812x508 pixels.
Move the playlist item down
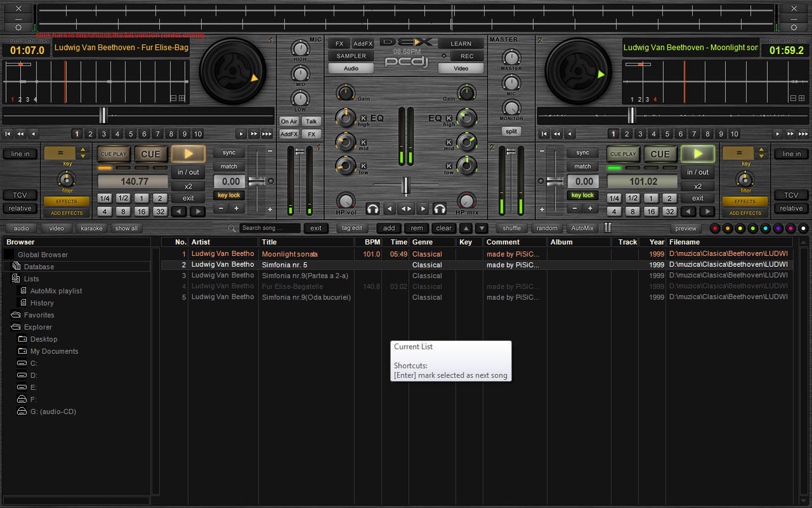tap(481, 228)
